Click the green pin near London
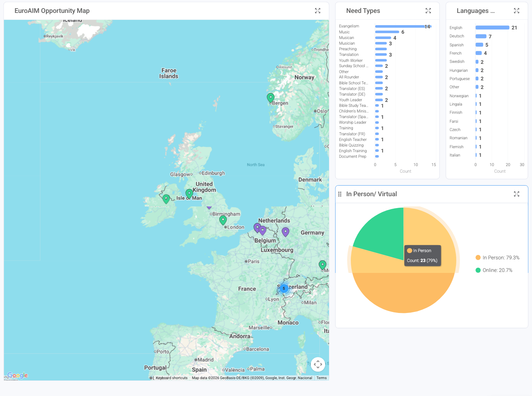The width and height of the screenshot is (532, 396). pyautogui.click(x=223, y=220)
